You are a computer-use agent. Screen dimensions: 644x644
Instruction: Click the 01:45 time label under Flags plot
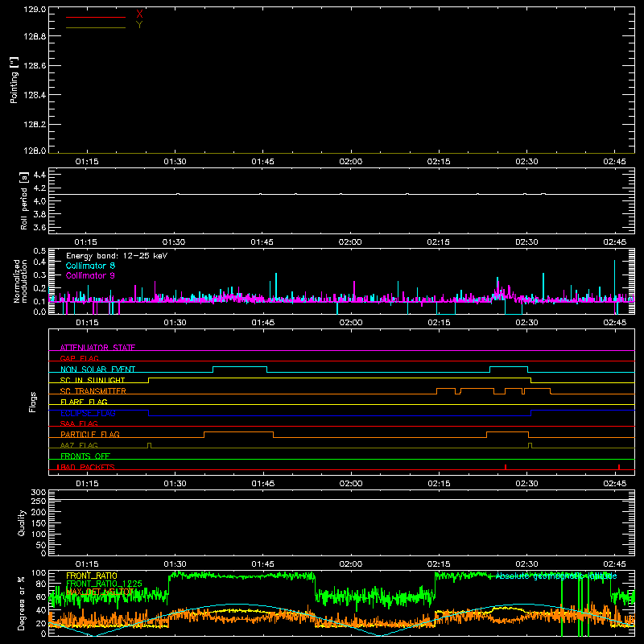(x=263, y=484)
